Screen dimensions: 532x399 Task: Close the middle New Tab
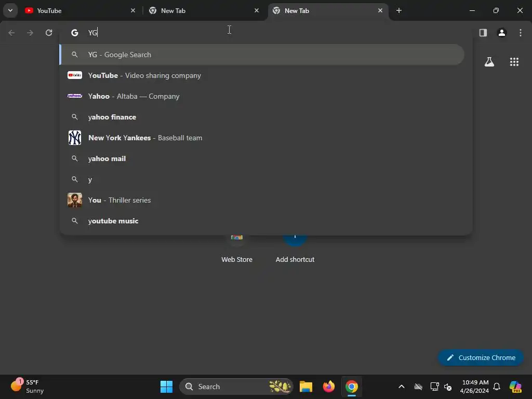click(257, 10)
